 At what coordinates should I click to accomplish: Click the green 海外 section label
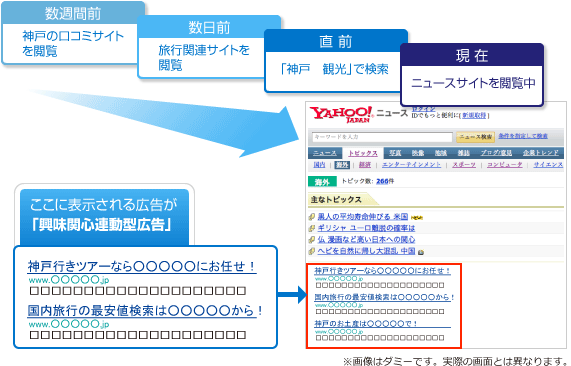coord(322,181)
